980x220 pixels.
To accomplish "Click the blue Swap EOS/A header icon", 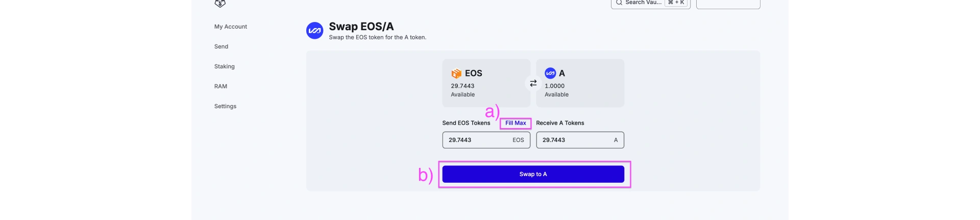I will [314, 31].
